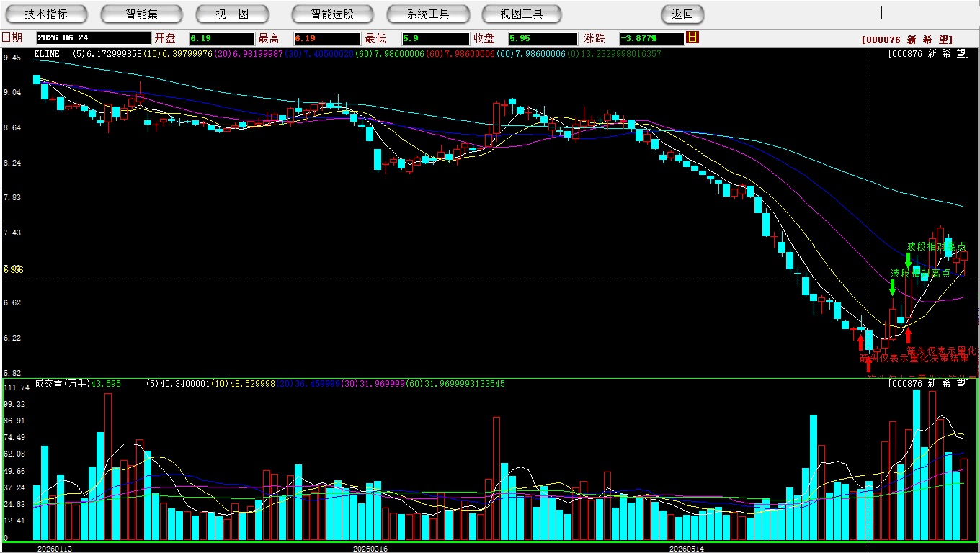This screenshot has height=553, width=980.
Task: Click the 返回 button
Action: pyautogui.click(x=682, y=14)
